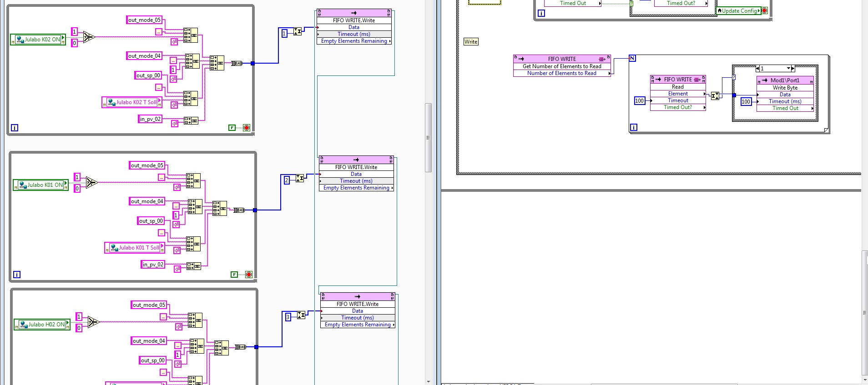This screenshot has width=868, height=385.
Task: Select the iteration terminal in the Julabo K02 loop
Action: pyautogui.click(x=15, y=128)
